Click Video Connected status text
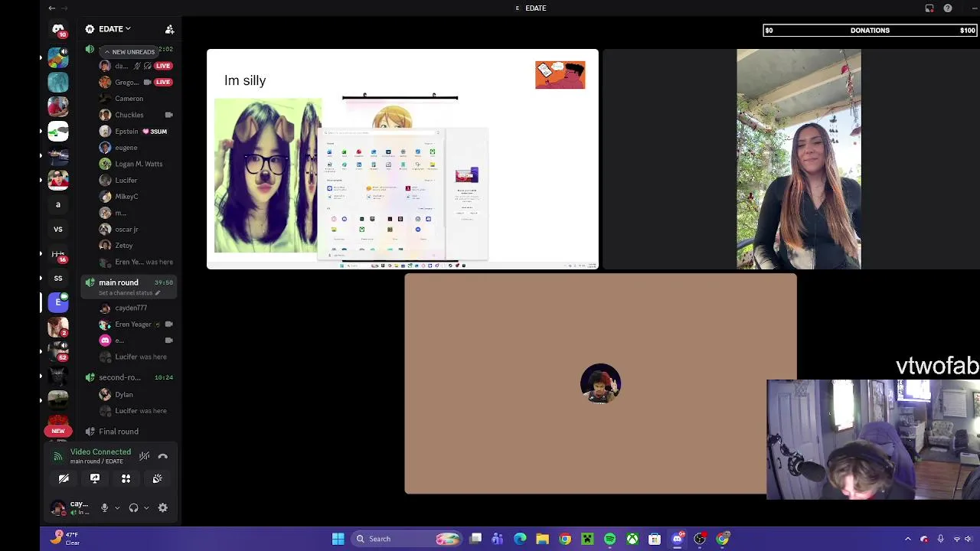The height and width of the screenshot is (551, 980). click(x=100, y=452)
